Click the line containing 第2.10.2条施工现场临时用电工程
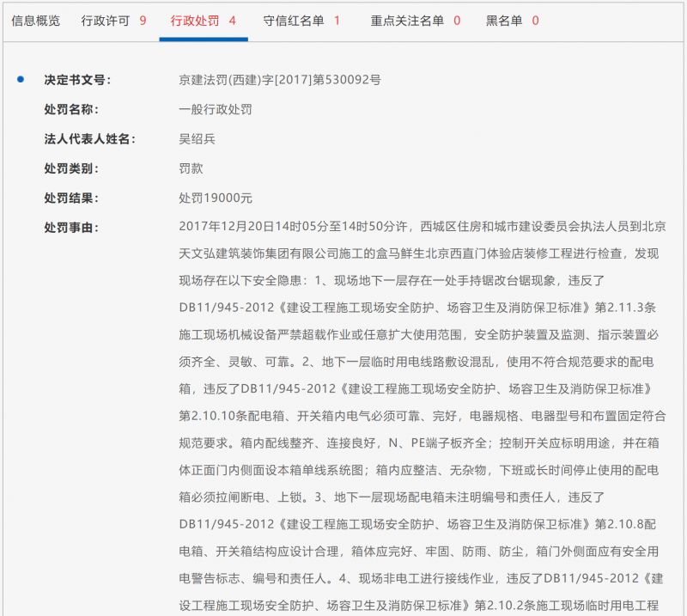Image resolution: width=687 pixels, height=616 pixels. pyautogui.click(x=418, y=606)
